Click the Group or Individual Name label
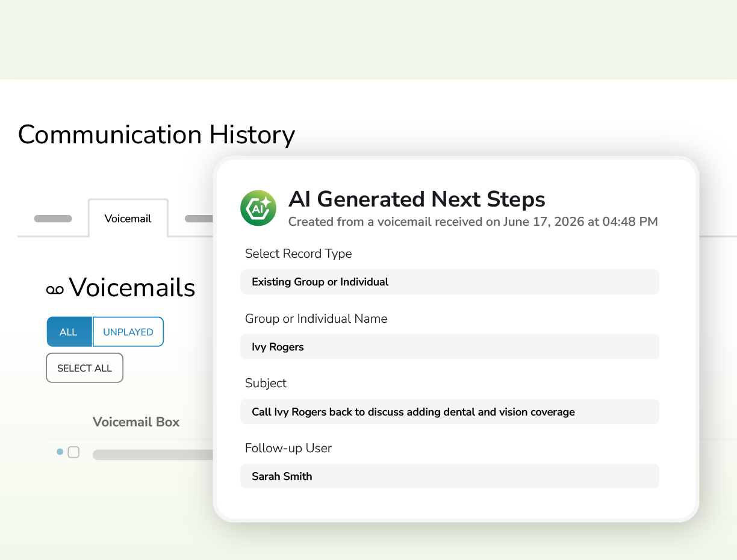The height and width of the screenshot is (560, 737). coord(316,319)
